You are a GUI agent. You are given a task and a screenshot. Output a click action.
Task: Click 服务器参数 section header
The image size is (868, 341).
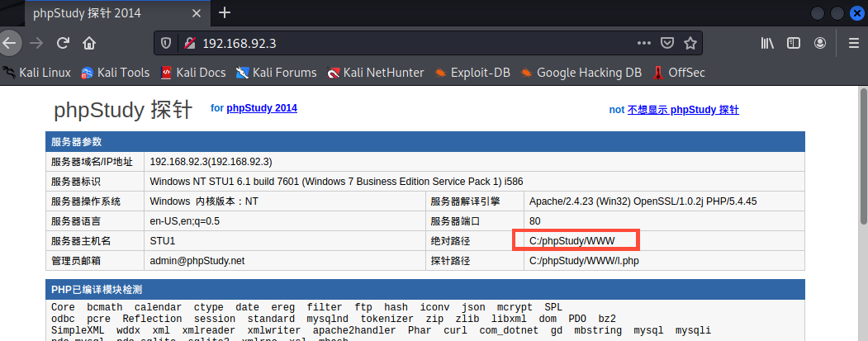(425, 142)
